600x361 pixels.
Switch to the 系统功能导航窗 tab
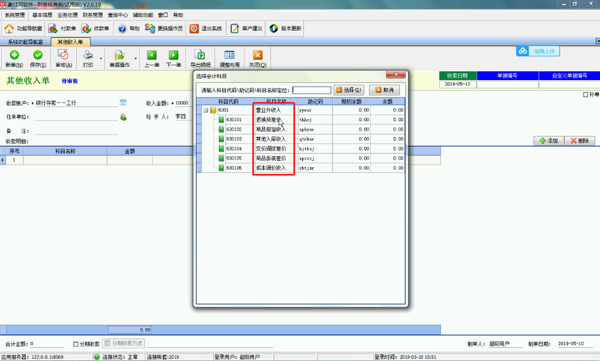tap(26, 42)
